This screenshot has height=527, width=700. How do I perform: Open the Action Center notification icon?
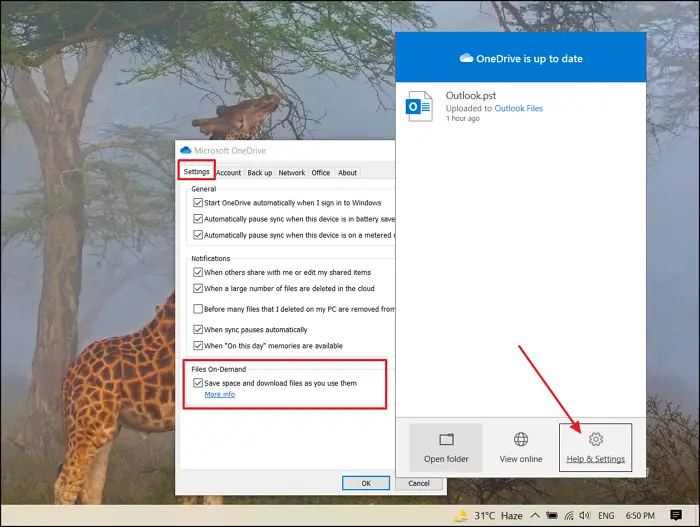tap(676, 516)
